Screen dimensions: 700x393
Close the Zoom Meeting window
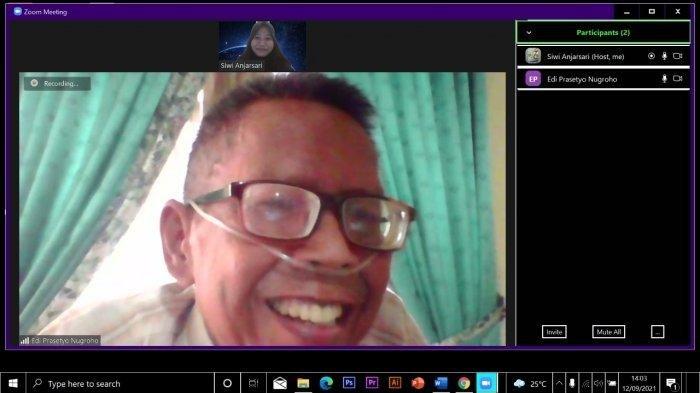(678, 12)
